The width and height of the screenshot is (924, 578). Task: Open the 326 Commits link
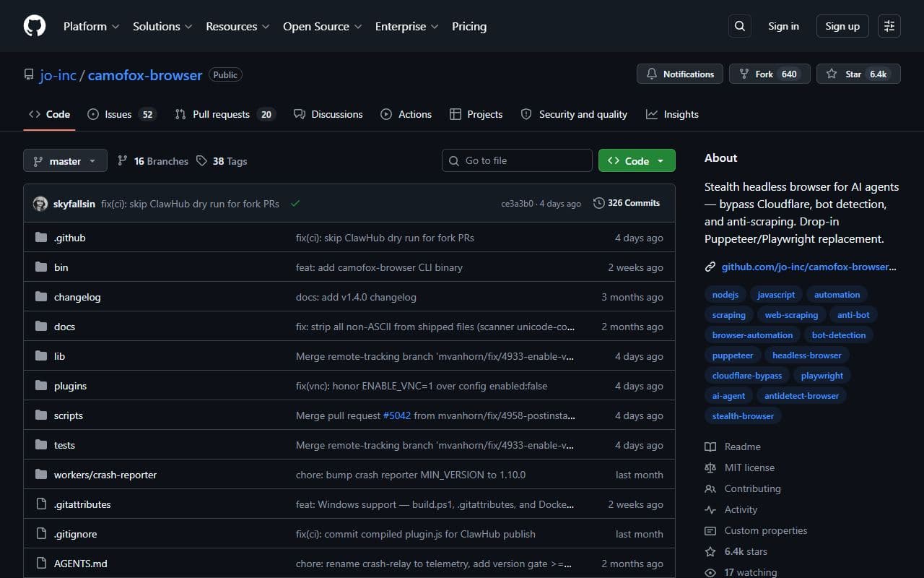point(627,203)
